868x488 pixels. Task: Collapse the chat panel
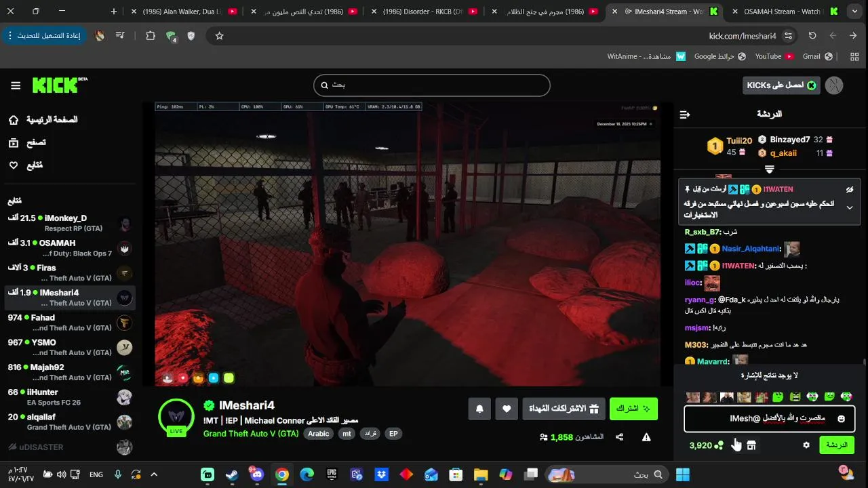point(685,115)
